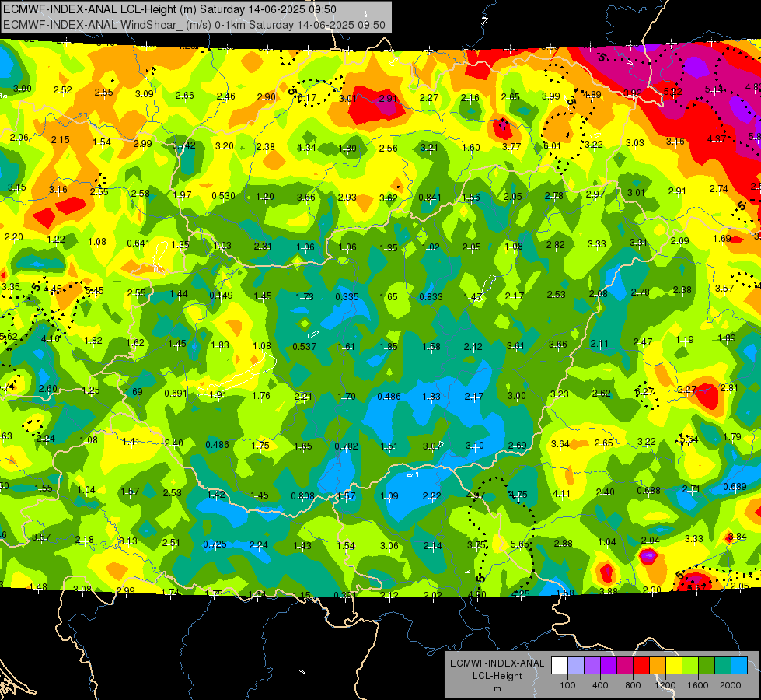
Task: Click the wind shear value 6.01
Action: [552, 145]
